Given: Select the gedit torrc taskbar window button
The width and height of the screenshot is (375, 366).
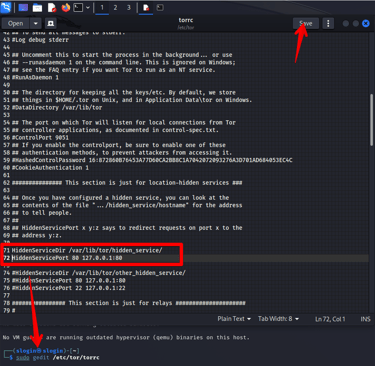Looking at the screenshot, I should [146, 7].
